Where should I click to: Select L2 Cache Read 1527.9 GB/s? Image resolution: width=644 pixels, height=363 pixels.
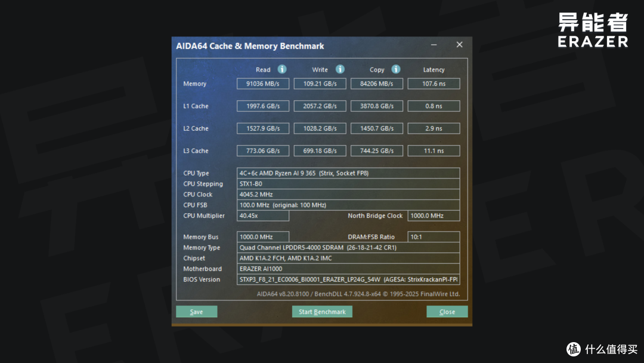263,128
